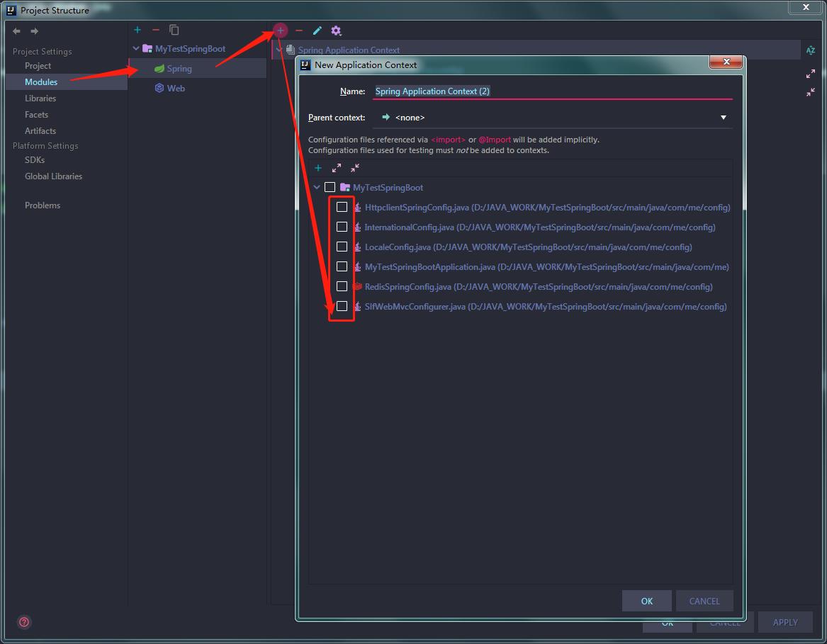Collapse the MyTestSpringBoot node in the dialog tree
The image size is (827, 644).
[317, 187]
